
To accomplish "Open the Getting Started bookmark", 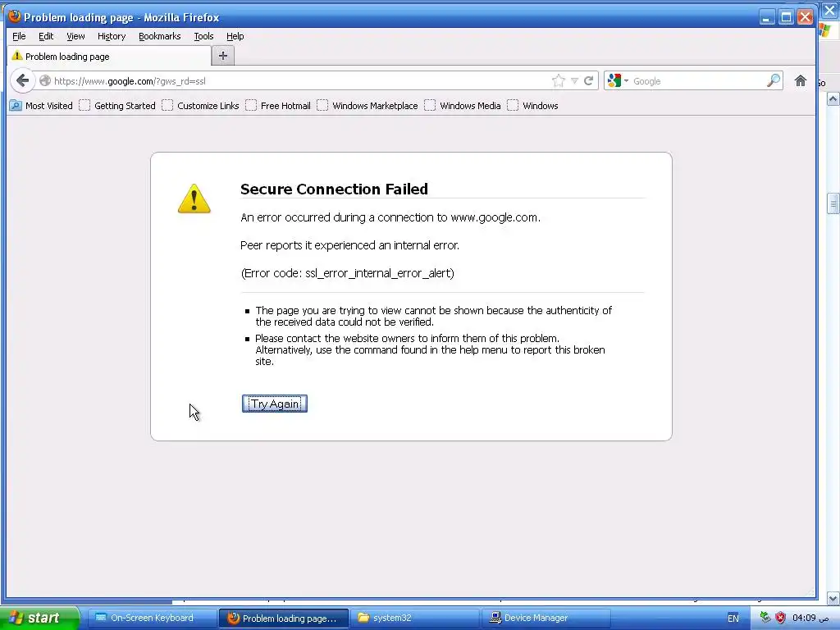I will [117, 106].
